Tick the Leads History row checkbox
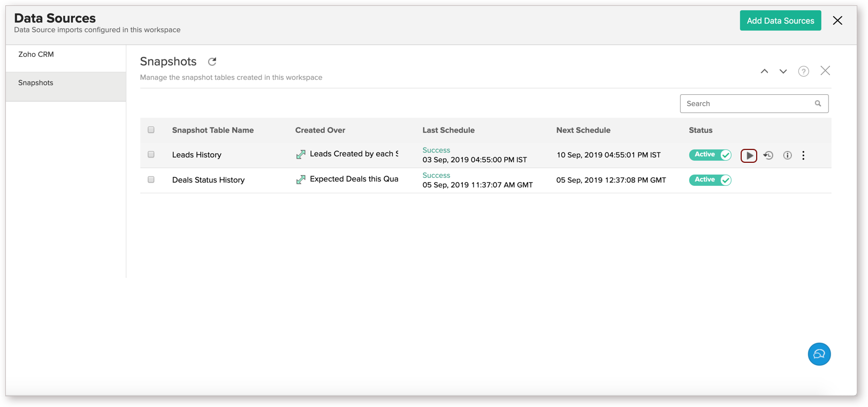The width and height of the screenshot is (868, 407). (x=151, y=155)
